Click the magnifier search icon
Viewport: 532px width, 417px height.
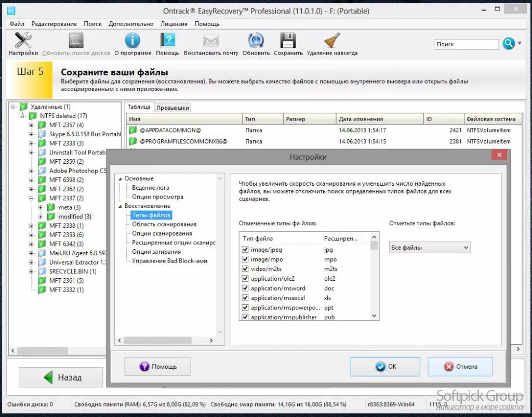(x=509, y=44)
